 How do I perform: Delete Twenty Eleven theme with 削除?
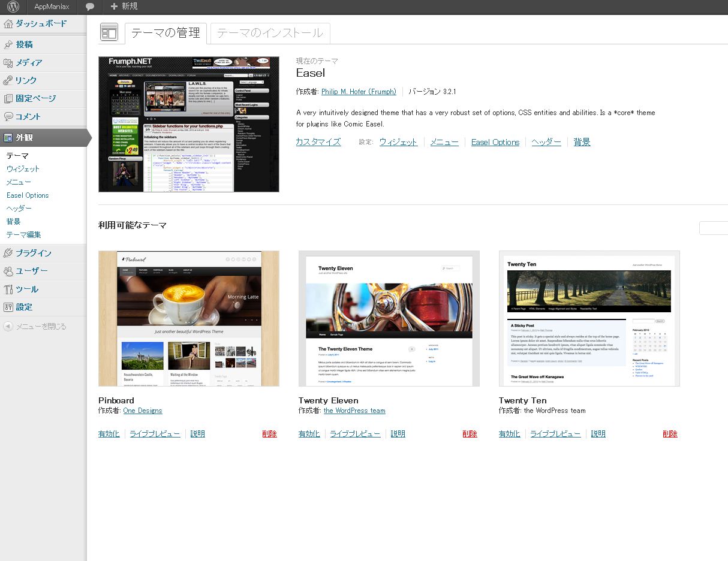(x=470, y=434)
